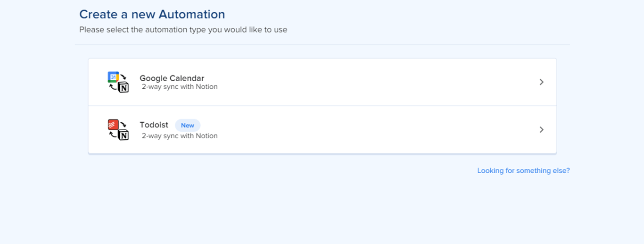Viewport: 644px width, 244px height.
Task: Select the Google Calendar automation title
Action: click(x=172, y=78)
